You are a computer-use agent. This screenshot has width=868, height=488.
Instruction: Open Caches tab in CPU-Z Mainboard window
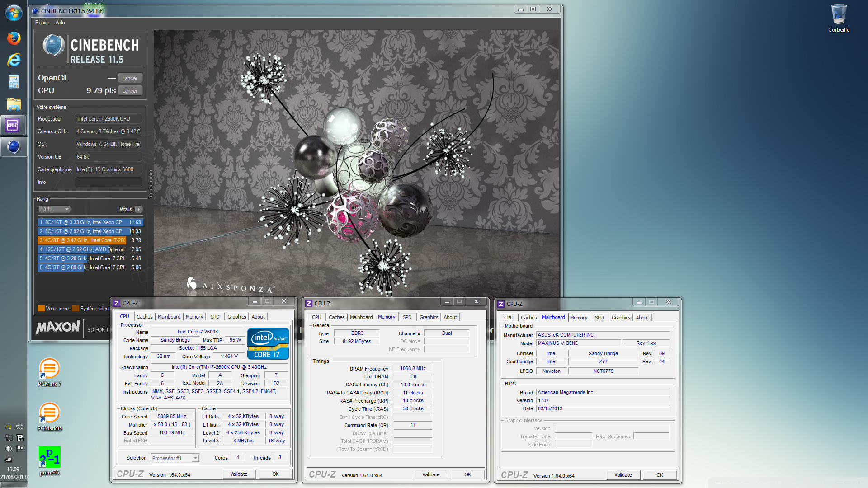coord(529,318)
